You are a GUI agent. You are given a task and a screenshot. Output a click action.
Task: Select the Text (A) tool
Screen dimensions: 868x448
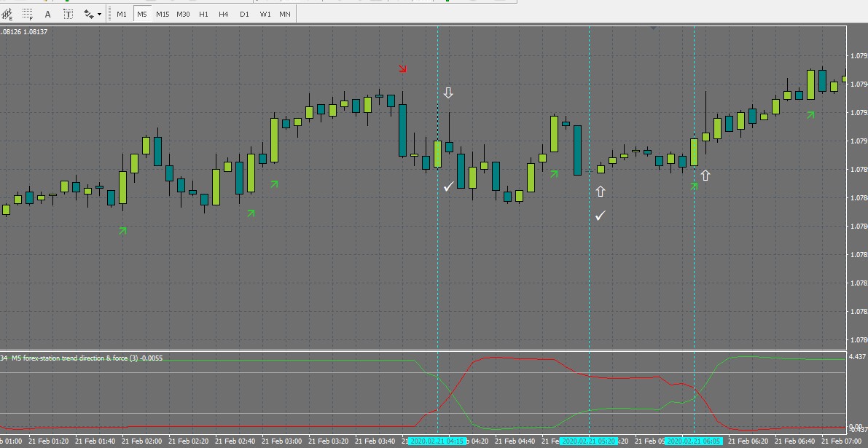pyautogui.click(x=47, y=14)
